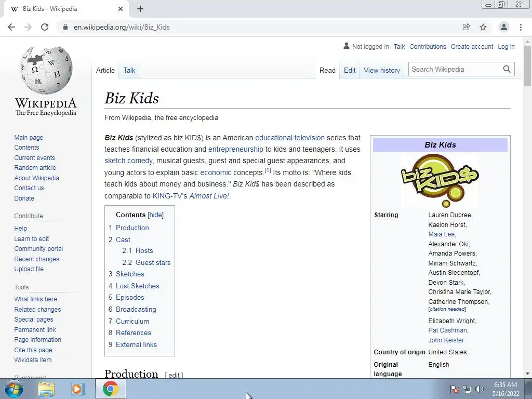
Task: Click the share page icon in address bar
Action: 466,27
